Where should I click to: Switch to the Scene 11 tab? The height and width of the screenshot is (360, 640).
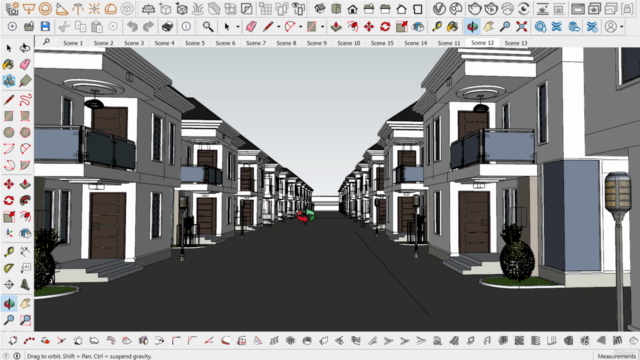(x=449, y=43)
